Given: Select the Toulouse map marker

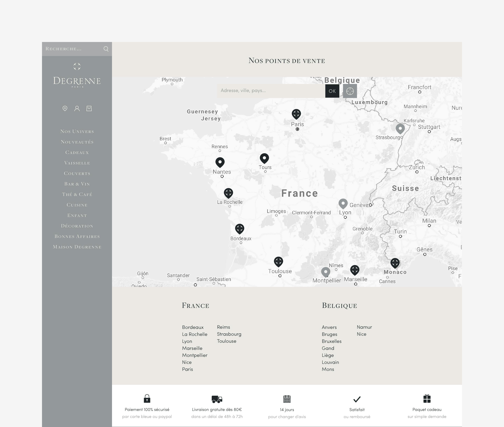Looking at the screenshot, I should pyautogui.click(x=279, y=262).
